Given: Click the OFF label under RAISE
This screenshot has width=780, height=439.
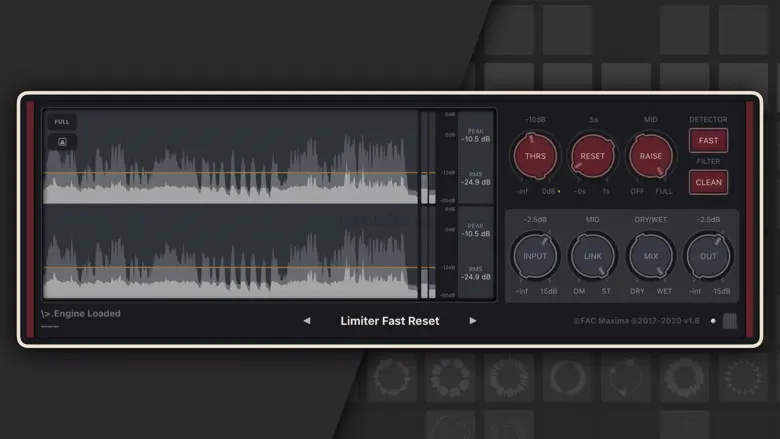Looking at the screenshot, I should pyautogui.click(x=637, y=191).
